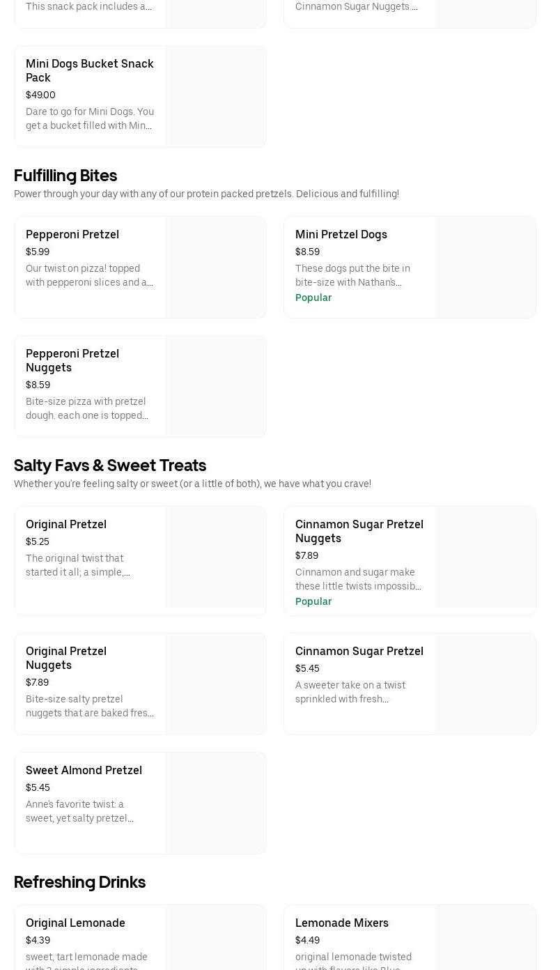Click the Mini Dogs Bucket image thumbnail
Image resolution: width=560 pixels, height=970 pixels.
coord(216,96)
